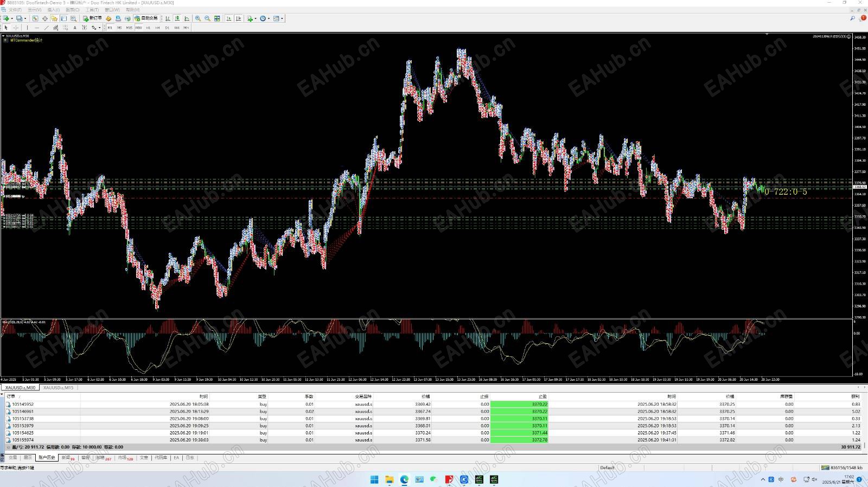The width and height of the screenshot is (868, 487).
Task: Toggle the Navigator panel
Action: [x=54, y=18]
